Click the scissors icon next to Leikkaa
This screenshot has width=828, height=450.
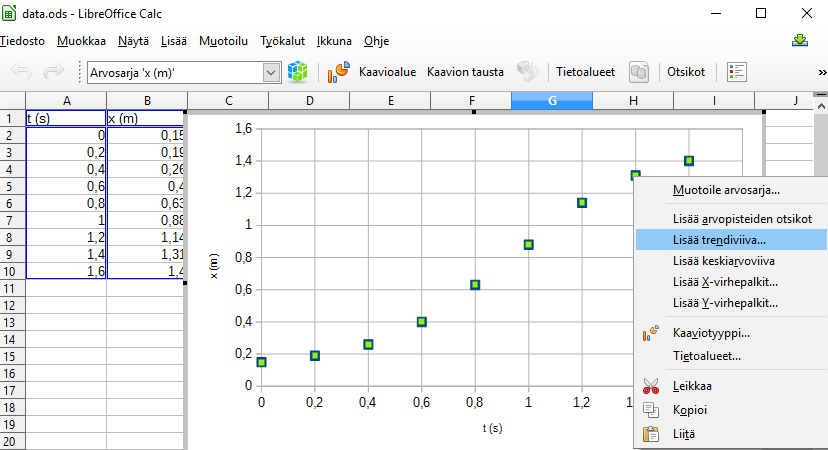coord(651,386)
